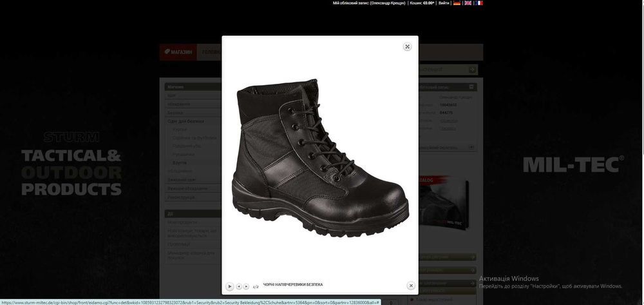Toggle the lightbox image size with the expand icon
The image size is (644, 305).
pyautogui.click(x=407, y=46)
